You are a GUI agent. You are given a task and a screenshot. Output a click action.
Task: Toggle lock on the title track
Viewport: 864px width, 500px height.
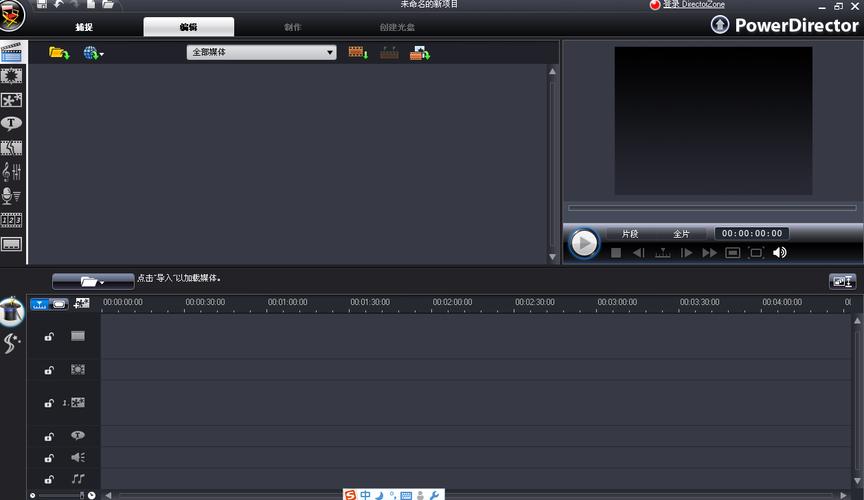click(x=49, y=437)
